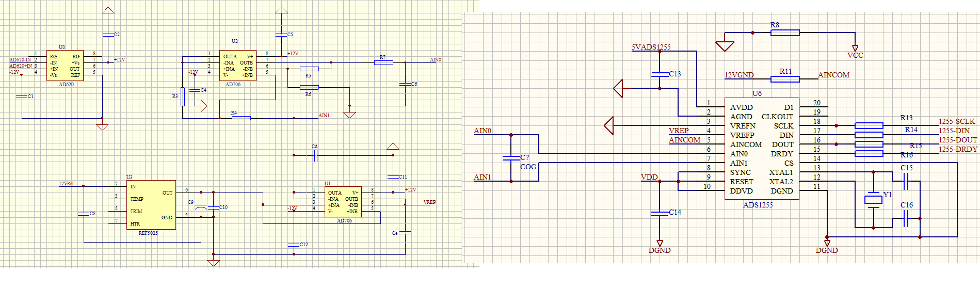Select capacitor C13 under 5VADS1255
This screenshot has height=289, width=980.
tap(660, 74)
